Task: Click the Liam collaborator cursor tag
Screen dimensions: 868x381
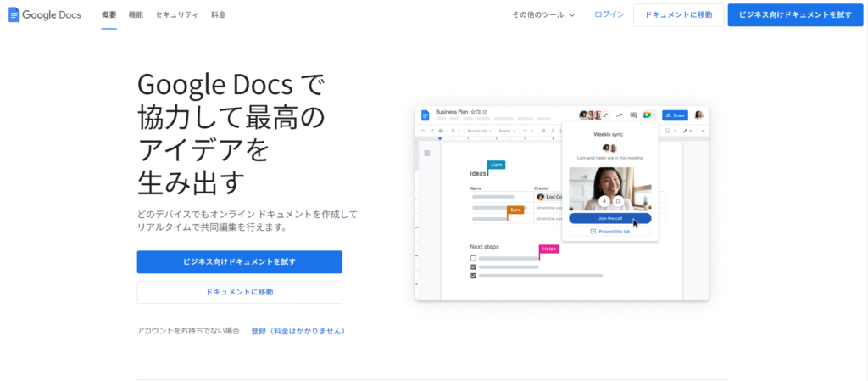Action: coord(497,165)
